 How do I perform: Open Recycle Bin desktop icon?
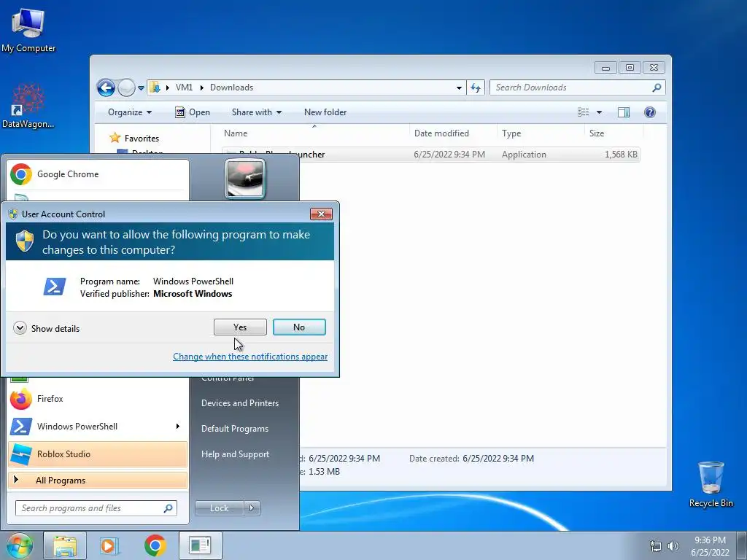point(711,485)
